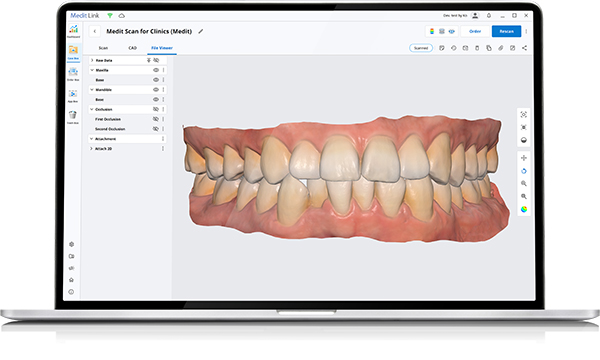Show the First Occlusion data
The image size is (600, 360).
(x=156, y=119)
